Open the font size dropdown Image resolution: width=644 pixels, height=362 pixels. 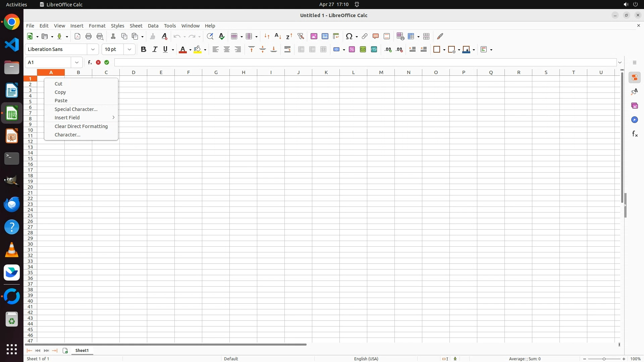(x=129, y=49)
